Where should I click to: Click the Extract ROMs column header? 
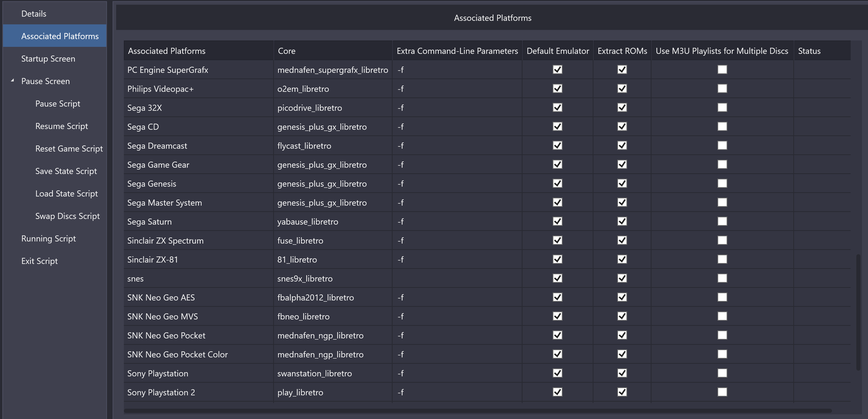622,51
